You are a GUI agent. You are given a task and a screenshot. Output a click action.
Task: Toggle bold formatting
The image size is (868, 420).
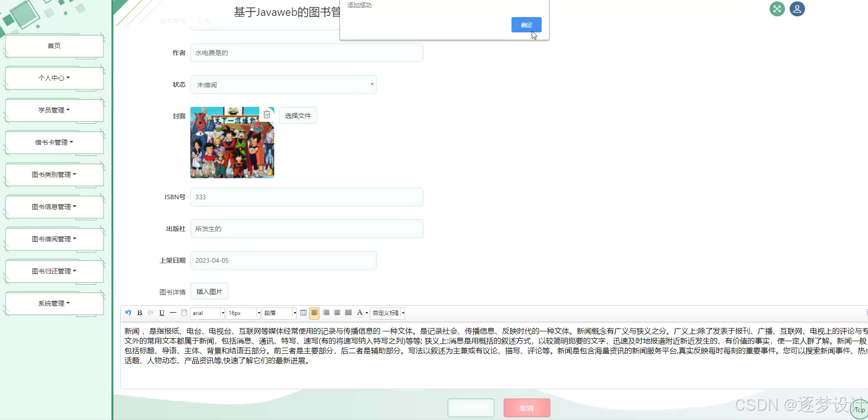coord(140,313)
